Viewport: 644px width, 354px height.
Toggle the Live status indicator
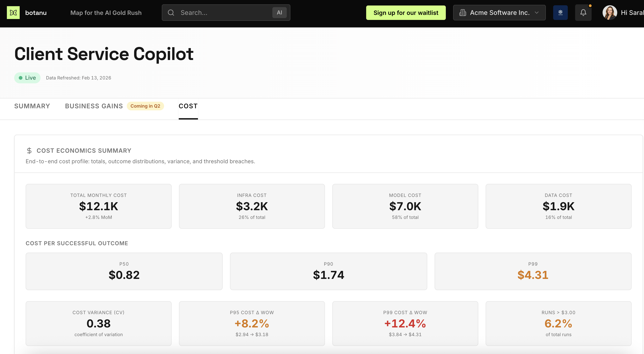point(27,78)
